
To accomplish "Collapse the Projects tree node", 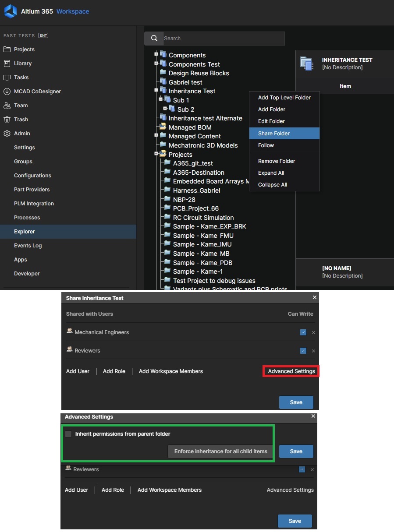I will tap(156, 154).
